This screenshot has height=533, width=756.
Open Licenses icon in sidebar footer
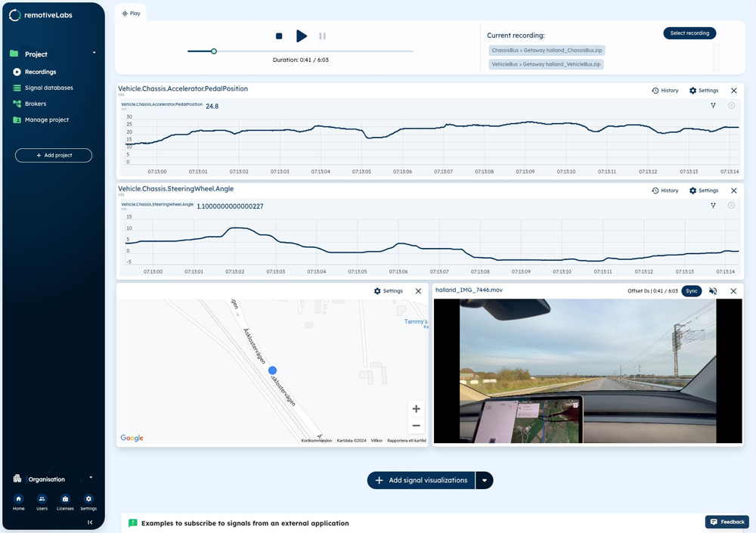point(65,499)
